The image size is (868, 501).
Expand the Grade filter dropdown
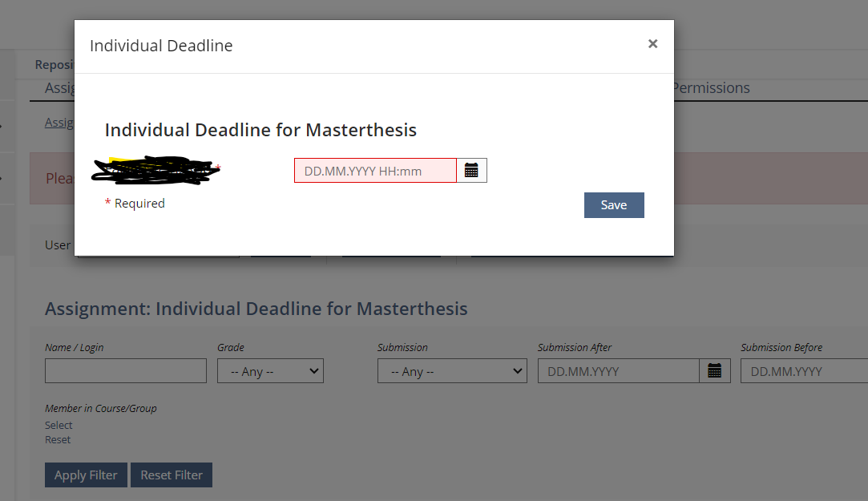[270, 371]
